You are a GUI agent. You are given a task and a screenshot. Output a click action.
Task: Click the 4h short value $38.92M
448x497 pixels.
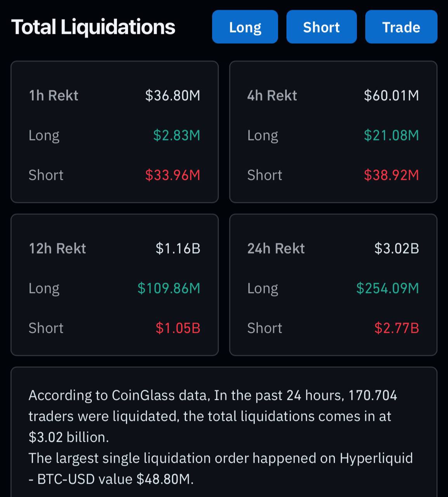click(x=391, y=175)
